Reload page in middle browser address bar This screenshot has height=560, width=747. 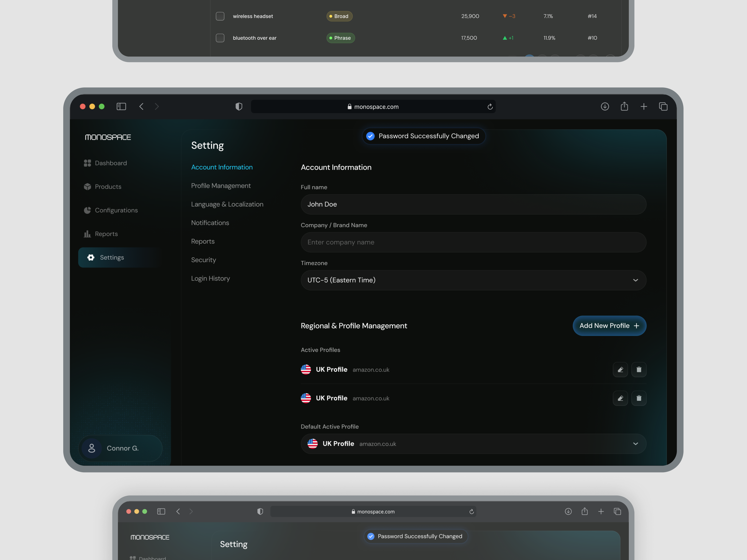[490, 107]
